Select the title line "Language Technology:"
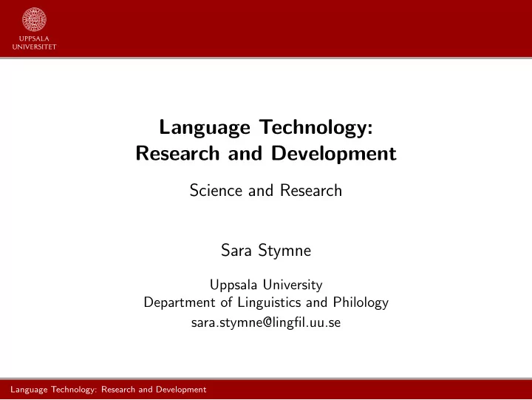532x400 pixels. pyautogui.click(x=266, y=128)
